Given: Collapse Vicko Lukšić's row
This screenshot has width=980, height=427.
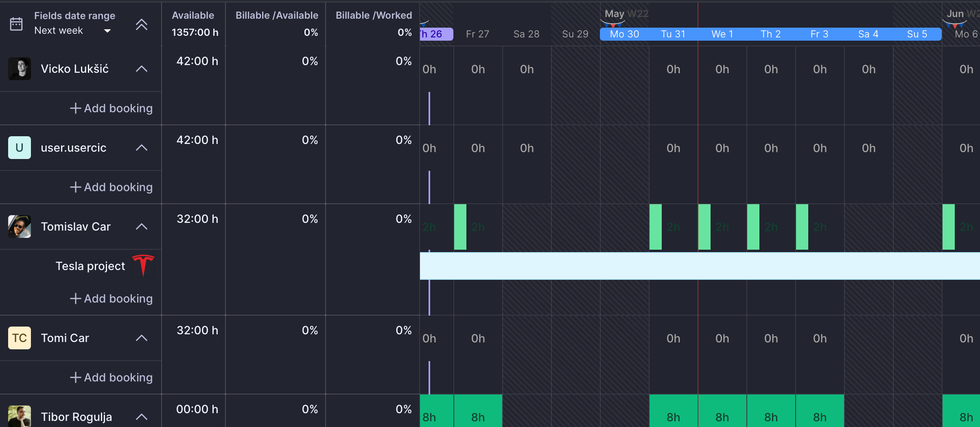Looking at the screenshot, I should [141, 69].
